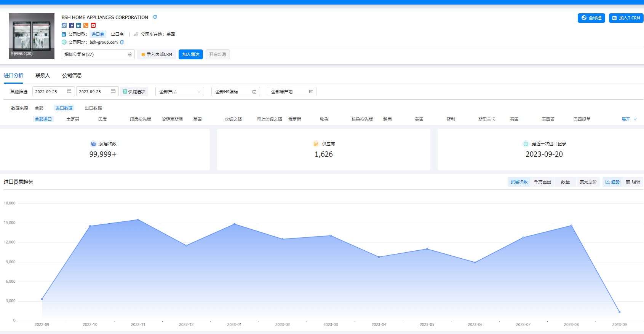Select 千克重量 chart metric
Viewport: 644px width, 334px height.
[542, 182]
